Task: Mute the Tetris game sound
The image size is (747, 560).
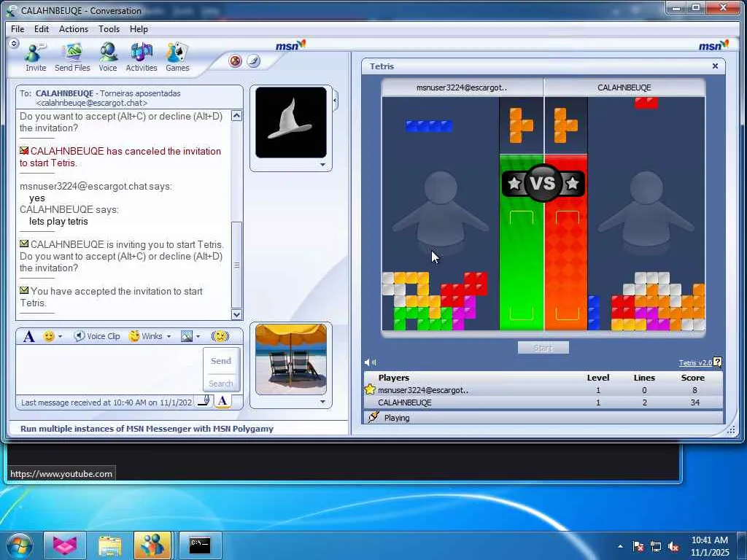Action: coord(370,362)
